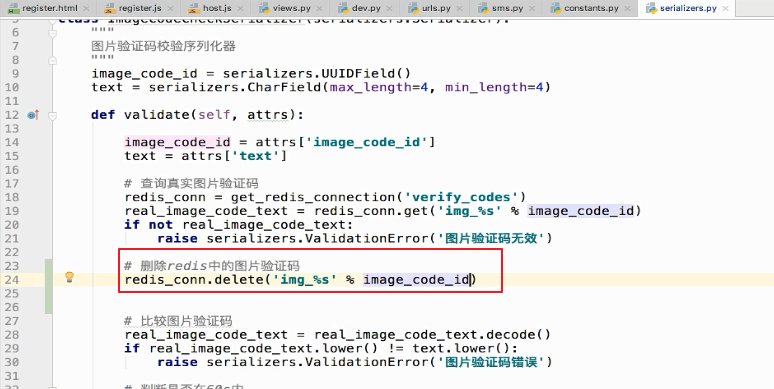Close the register.js tab
The image size is (774, 389).
[x=170, y=9]
